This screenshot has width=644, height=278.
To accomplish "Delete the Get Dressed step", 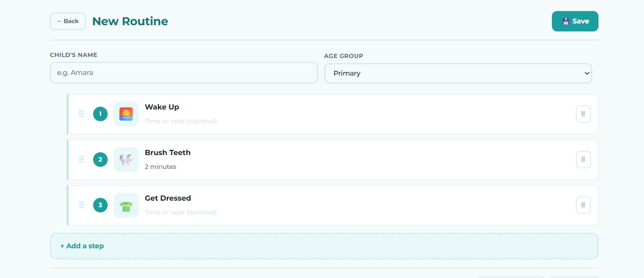I will point(583,205).
